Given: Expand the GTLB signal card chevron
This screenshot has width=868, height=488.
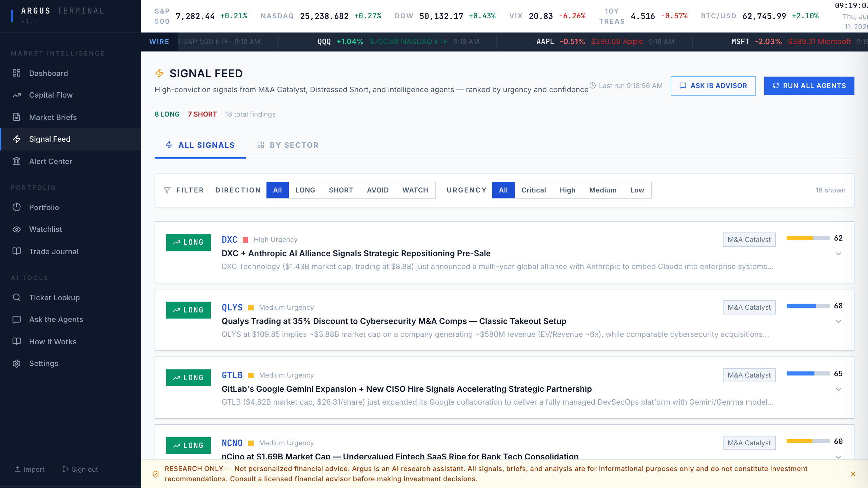Looking at the screenshot, I should 839,389.
